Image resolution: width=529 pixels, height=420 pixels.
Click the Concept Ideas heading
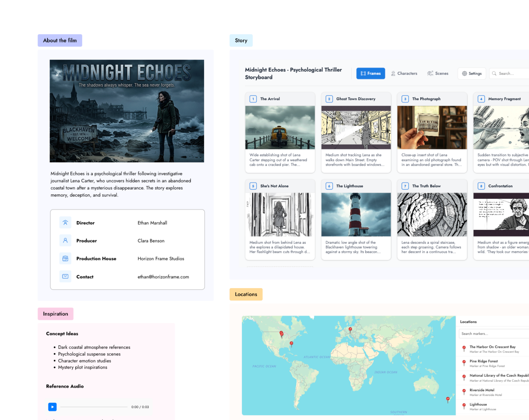62,334
